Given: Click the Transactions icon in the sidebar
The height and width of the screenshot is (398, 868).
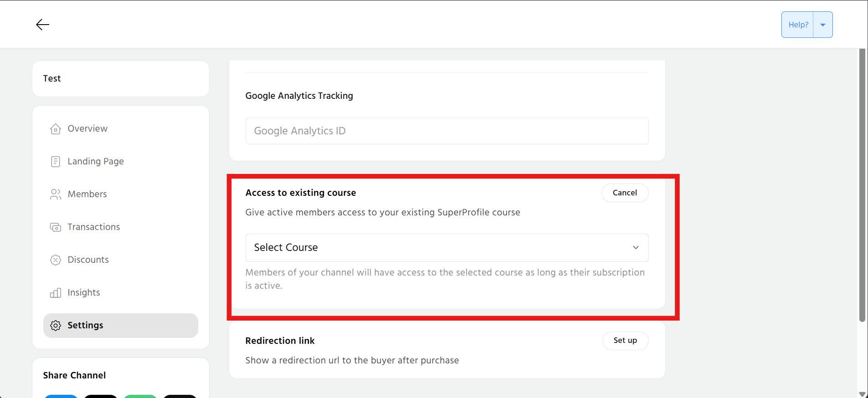Looking at the screenshot, I should pos(56,227).
